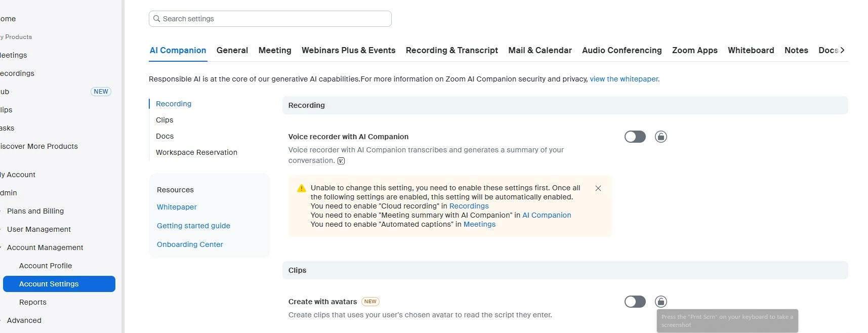
Task: Dismiss the warning banner with the X icon
Action: [x=598, y=188]
